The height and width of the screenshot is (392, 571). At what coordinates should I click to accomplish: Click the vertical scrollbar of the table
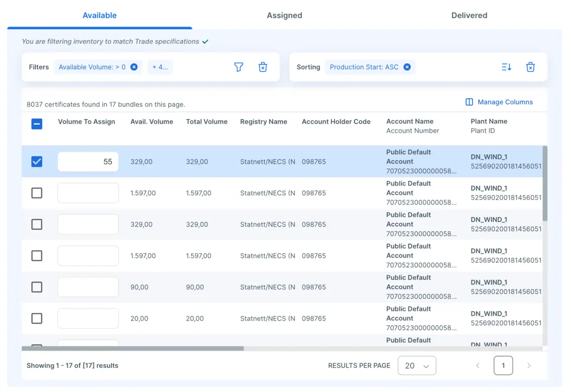point(545,183)
